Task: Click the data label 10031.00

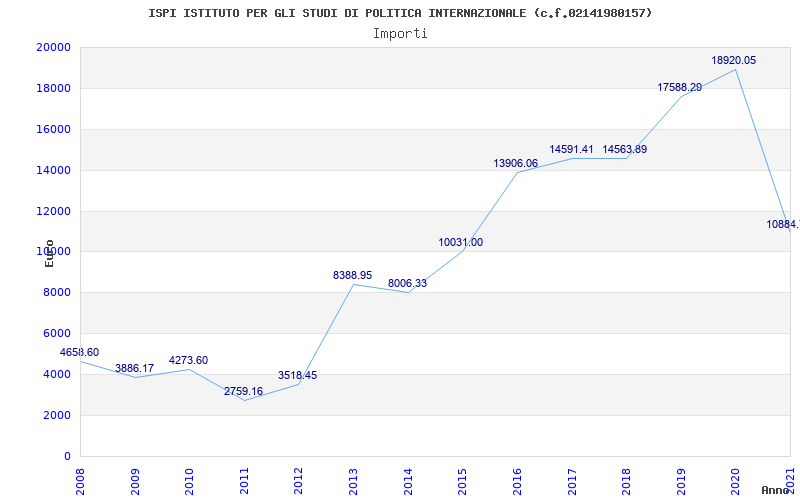Action: (x=460, y=242)
